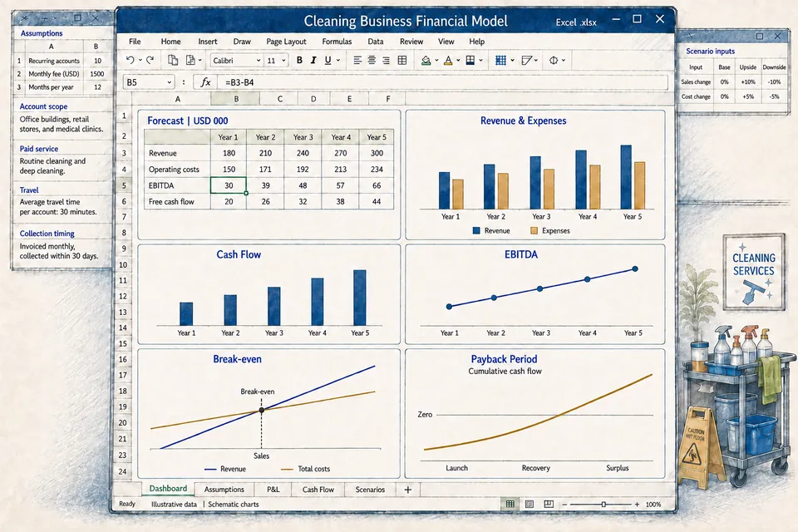Open the font size 11 dropdown

click(x=283, y=61)
